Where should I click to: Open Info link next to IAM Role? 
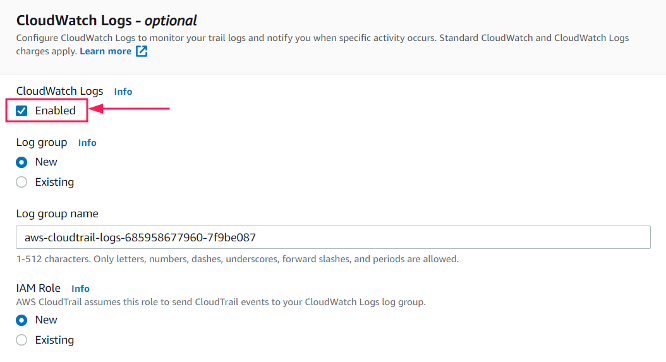pos(80,289)
